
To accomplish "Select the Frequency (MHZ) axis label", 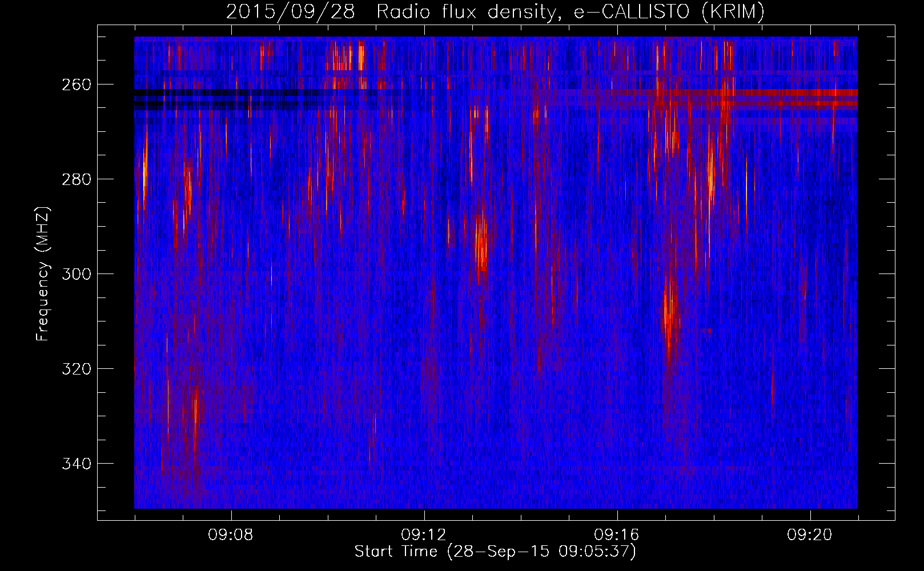I will (43, 274).
